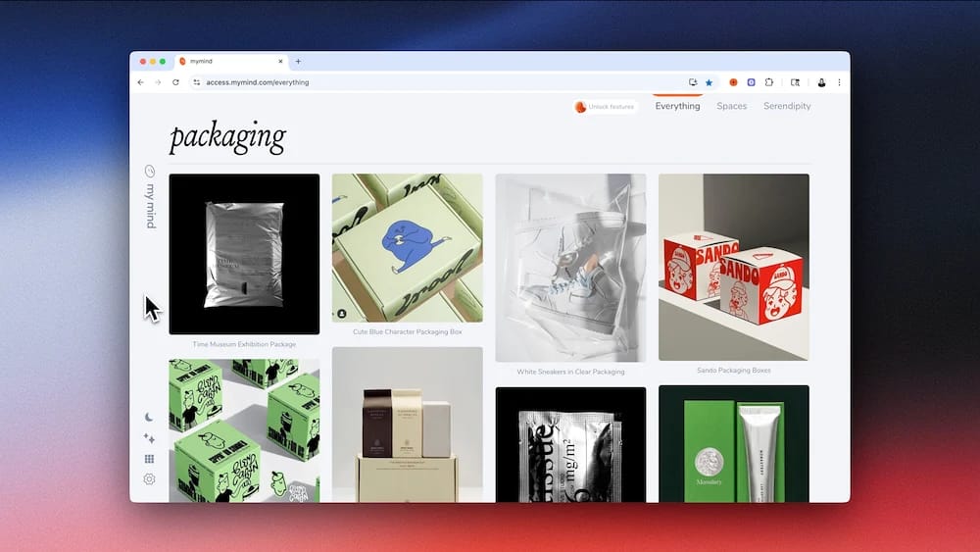Open the browser extensions puzzle icon
This screenshot has height=552, width=980.
pyautogui.click(x=769, y=82)
